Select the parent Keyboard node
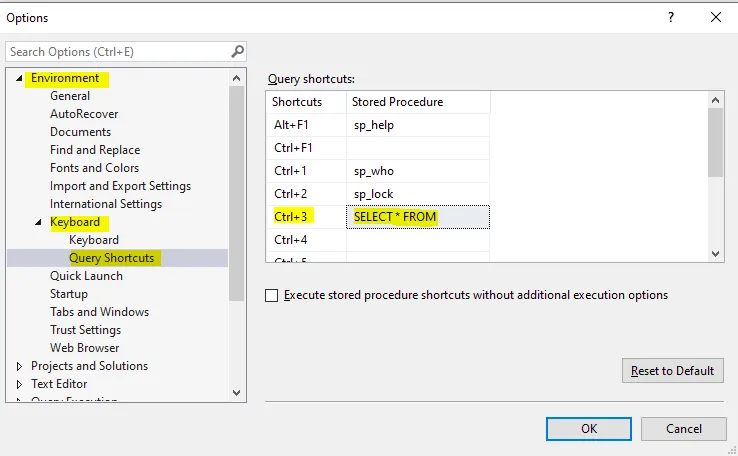 (x=75, y=222)
